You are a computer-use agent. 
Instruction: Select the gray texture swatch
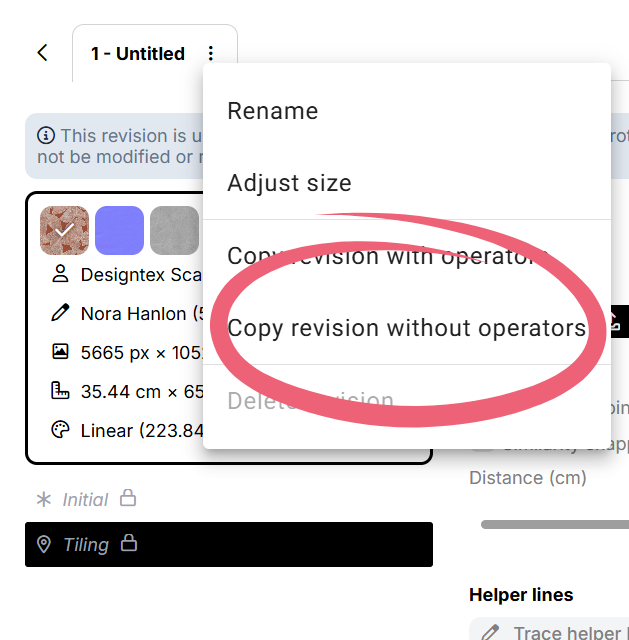(x=174, y=231)
